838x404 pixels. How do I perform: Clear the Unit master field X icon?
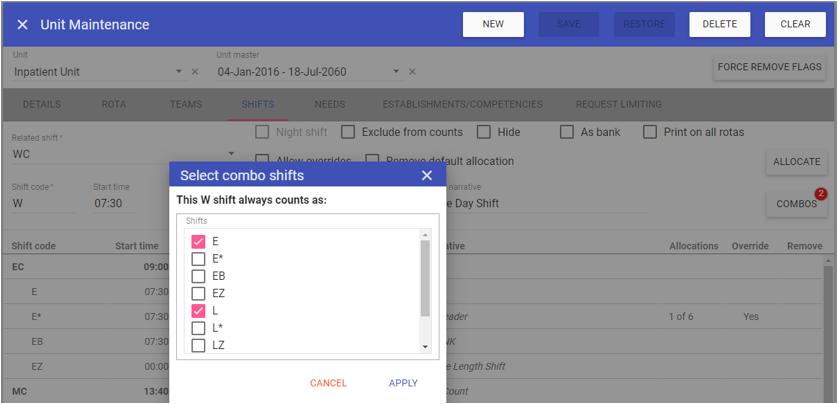(x=412, y=72)
